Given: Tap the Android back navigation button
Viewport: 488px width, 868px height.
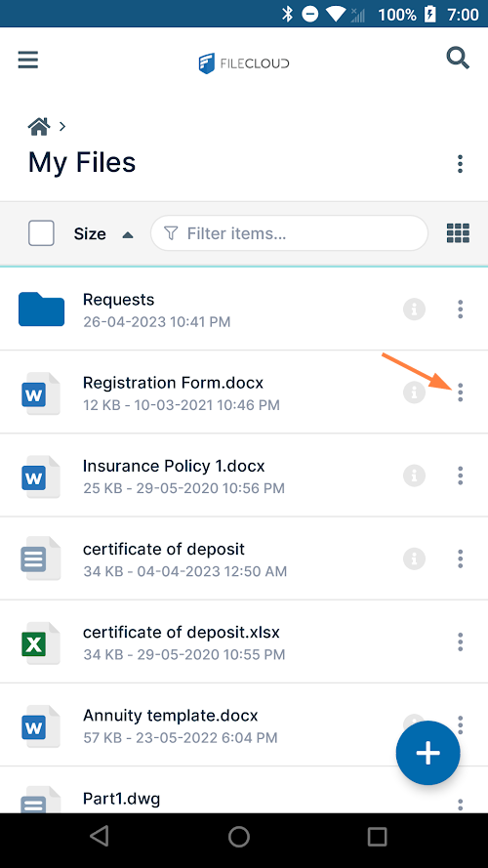Looking at the screenshot, I should (100, 837).
